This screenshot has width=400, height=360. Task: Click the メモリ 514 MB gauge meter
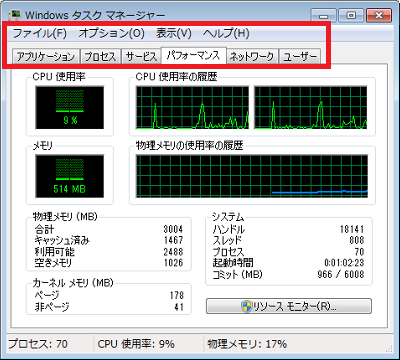tap(70, 176)
